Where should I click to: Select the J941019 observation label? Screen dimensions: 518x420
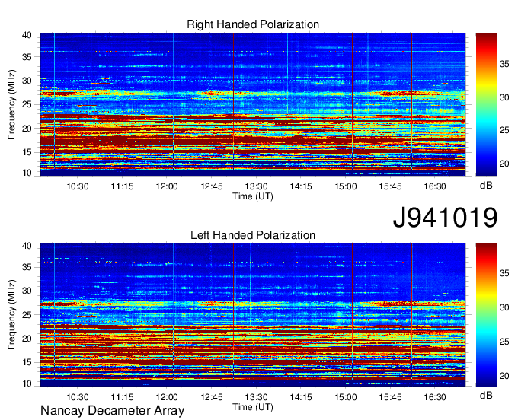pos(445,218)
